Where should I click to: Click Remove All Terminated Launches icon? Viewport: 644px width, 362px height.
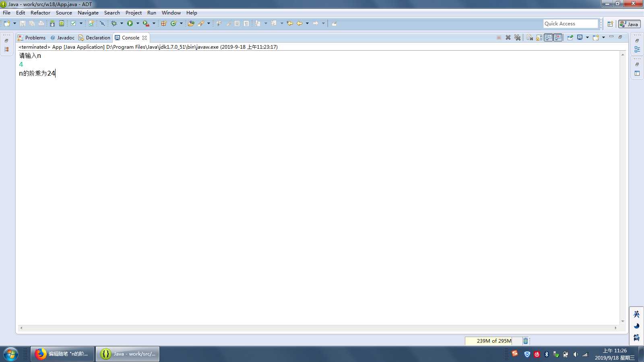coord(518,37)
